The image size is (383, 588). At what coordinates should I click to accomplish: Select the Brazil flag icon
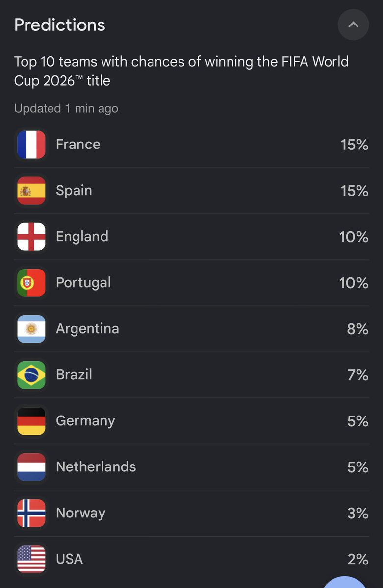click(x=31, y=375)
